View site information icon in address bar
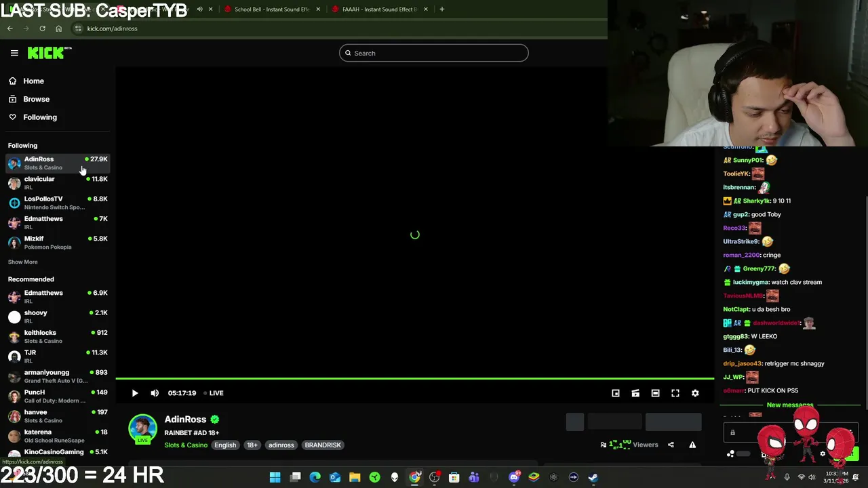The height and width of the screenshot is (488, 868). coord(78,28)
